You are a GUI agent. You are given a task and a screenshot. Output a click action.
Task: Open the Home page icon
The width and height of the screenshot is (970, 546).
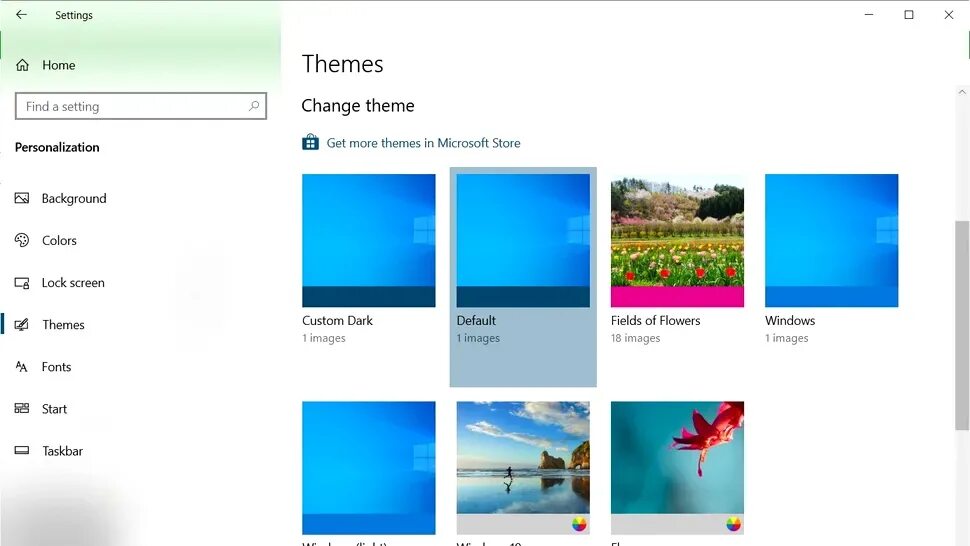(x=22, y=65)
